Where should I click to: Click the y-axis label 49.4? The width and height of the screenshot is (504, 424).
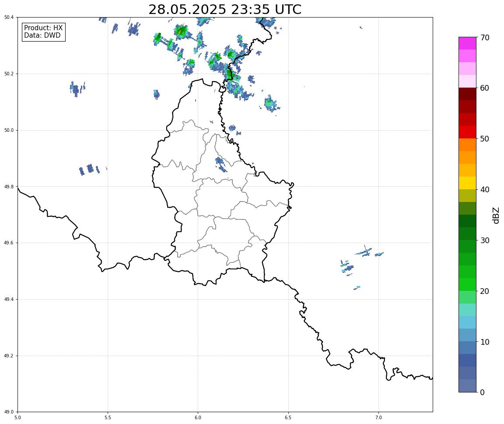[9, 300]
